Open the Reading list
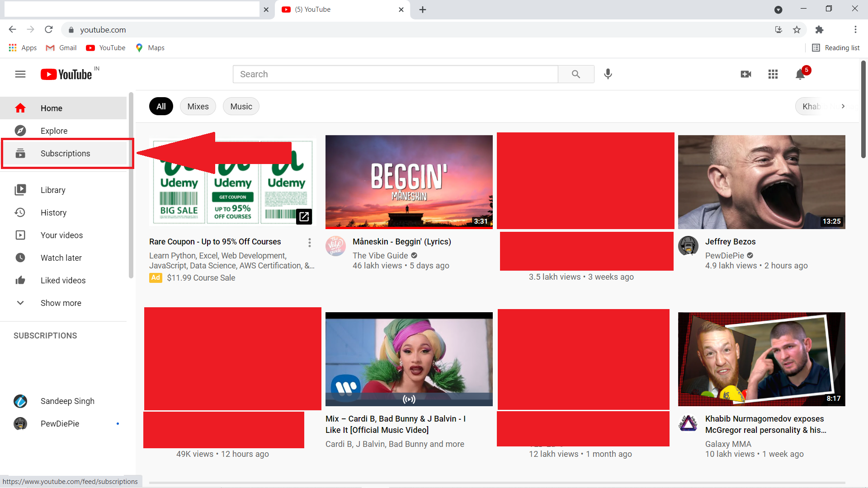The width and height of the screenshot is (868, 488). pos(836,48)
